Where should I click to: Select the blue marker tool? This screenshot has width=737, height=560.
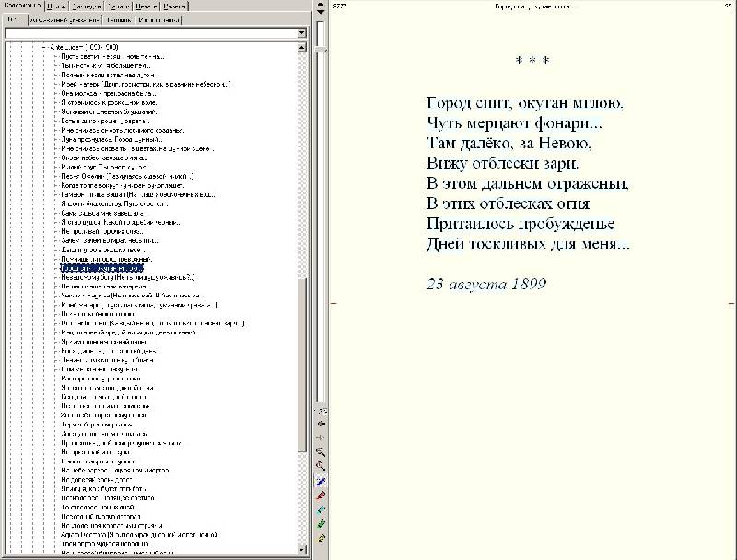point(321,481)
